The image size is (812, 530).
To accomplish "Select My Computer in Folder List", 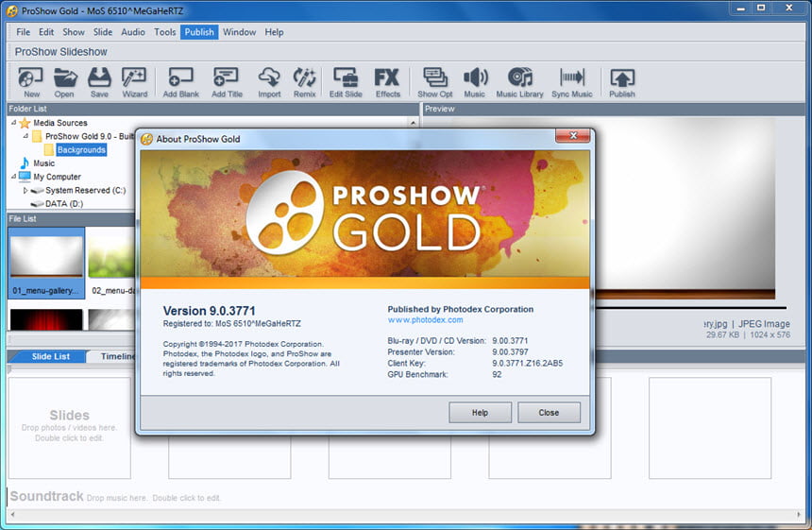I will coord(50,177).
